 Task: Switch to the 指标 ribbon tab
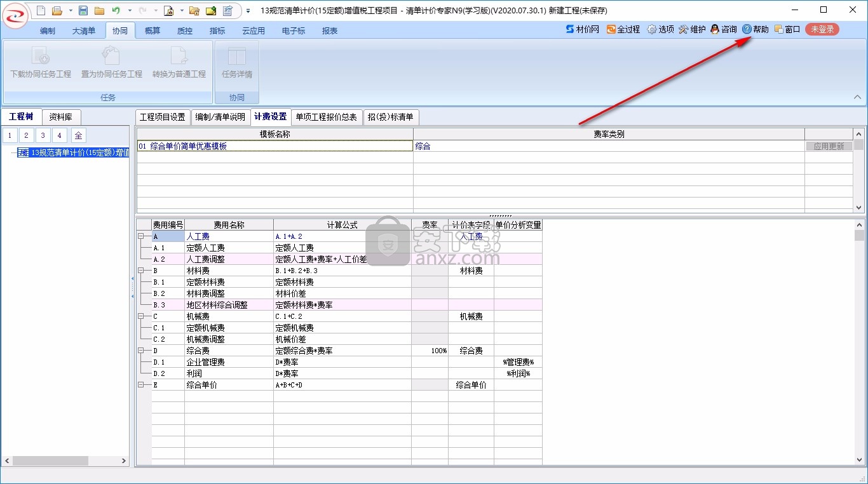click(x=217, y=30)
